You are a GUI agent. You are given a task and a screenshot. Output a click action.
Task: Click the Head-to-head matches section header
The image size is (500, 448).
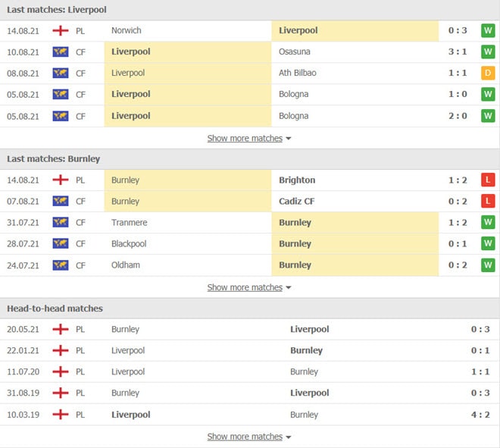point(55,309)
